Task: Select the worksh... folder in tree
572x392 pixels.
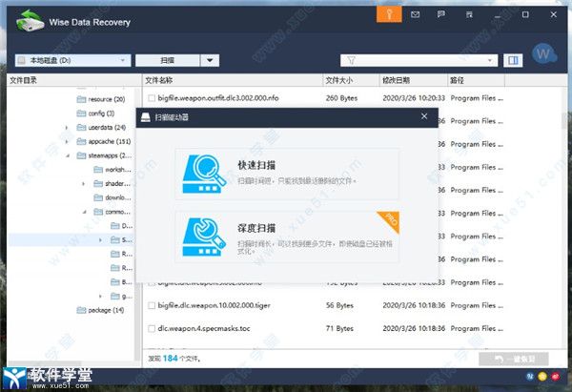Action: (x=112, y=170)
